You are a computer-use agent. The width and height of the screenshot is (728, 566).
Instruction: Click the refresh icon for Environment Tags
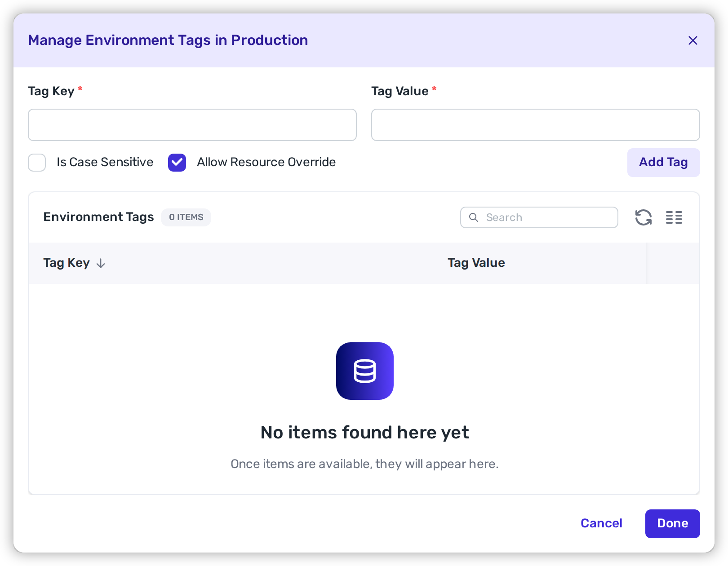pos(644,217)
